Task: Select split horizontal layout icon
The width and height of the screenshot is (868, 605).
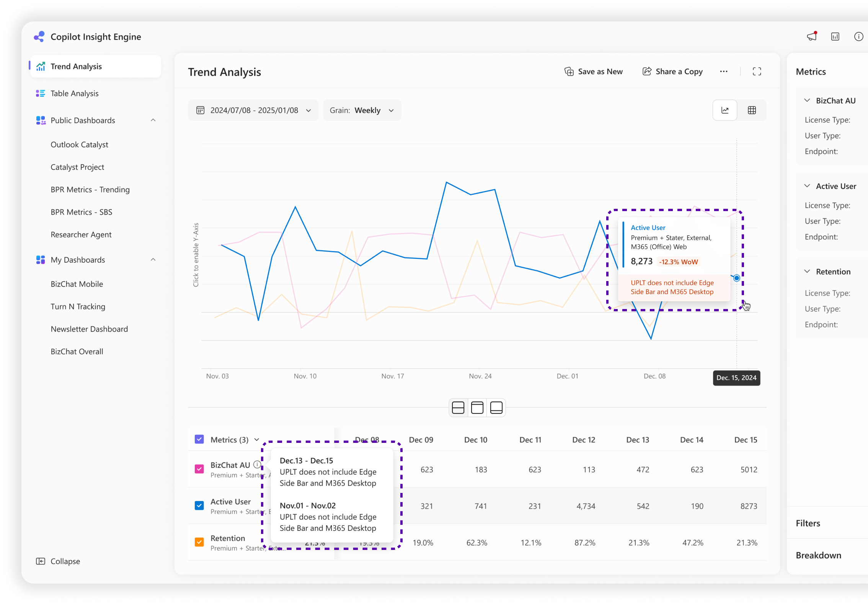Action: (x=458, y=408)
